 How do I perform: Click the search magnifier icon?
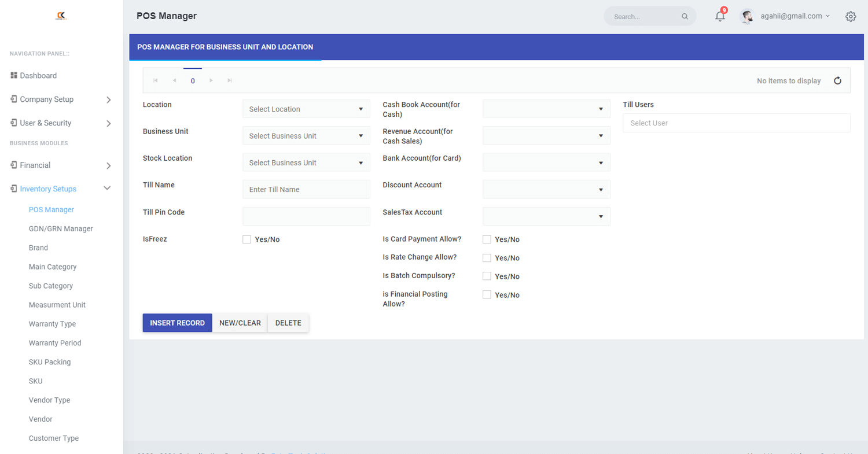pyautogui.click(x=685, y=17)
